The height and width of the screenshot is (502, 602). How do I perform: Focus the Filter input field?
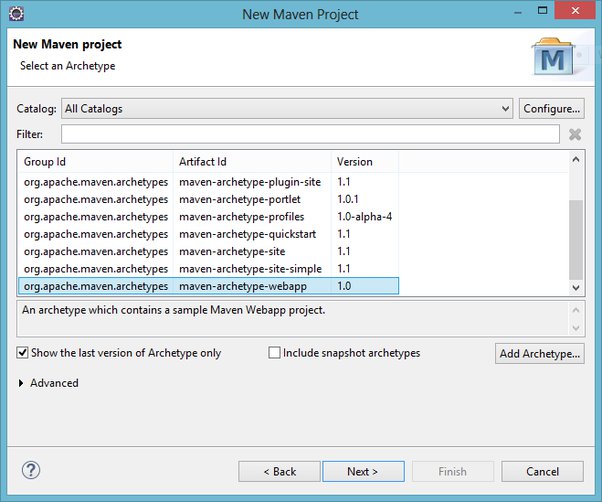click(310, 134)
